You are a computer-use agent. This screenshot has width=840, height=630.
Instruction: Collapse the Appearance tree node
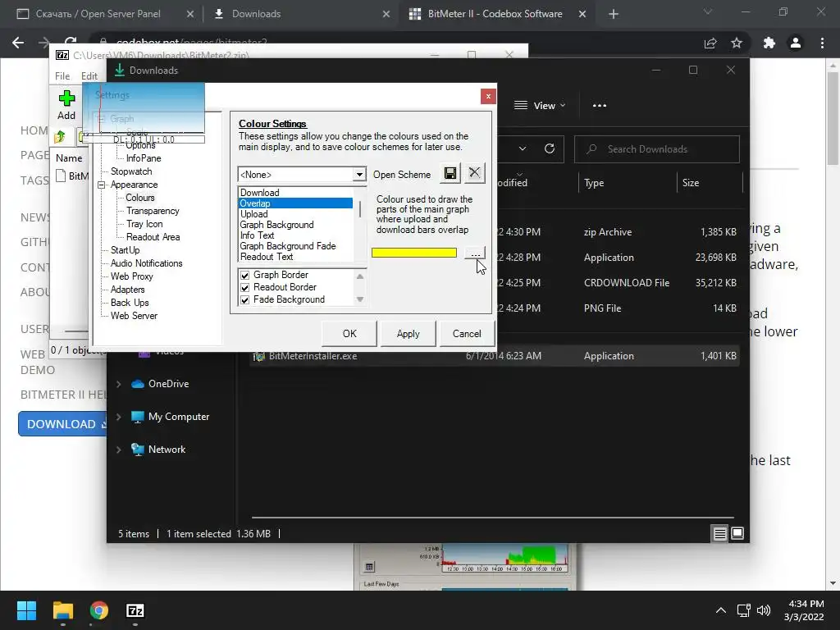click(101, 185)
